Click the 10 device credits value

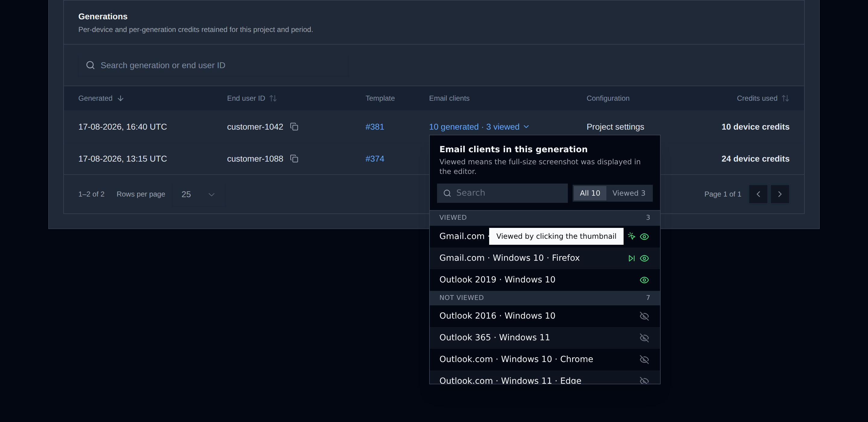(x=755, y=127)
